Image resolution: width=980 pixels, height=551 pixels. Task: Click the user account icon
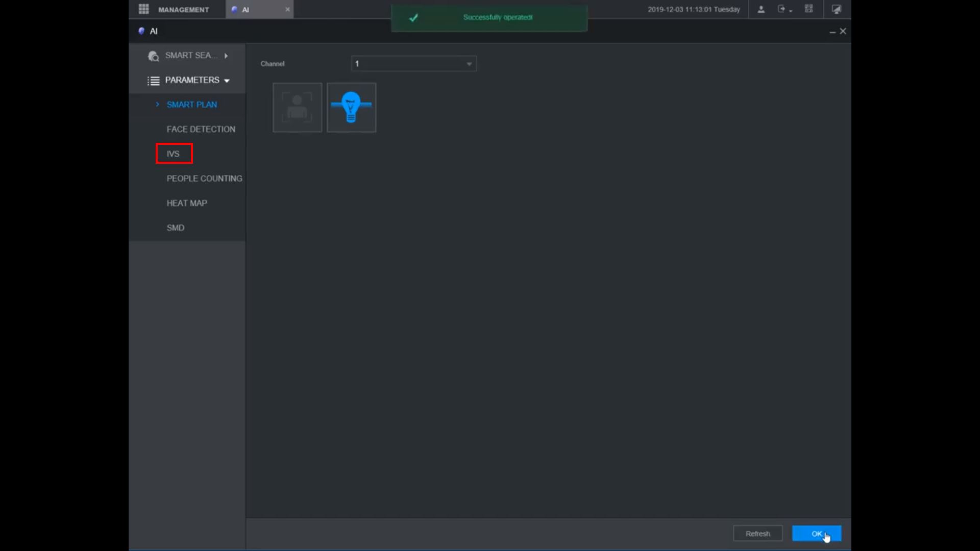tap(761, 9)
